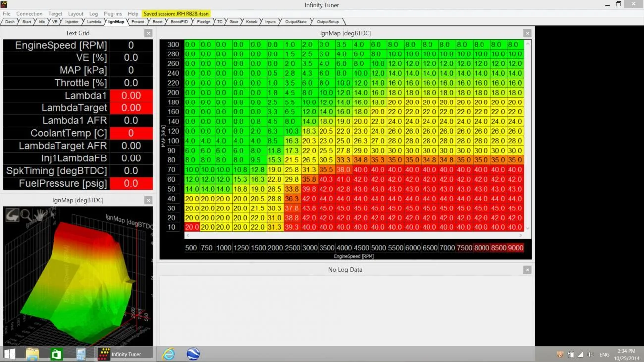Select the 33.3 ignition map cell

tap(344, 160)
